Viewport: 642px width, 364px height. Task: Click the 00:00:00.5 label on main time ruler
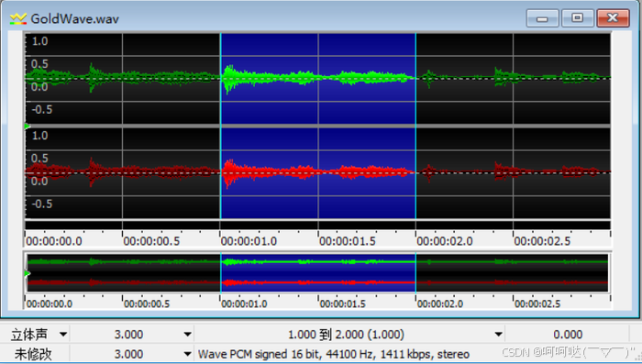coord(151,241)
